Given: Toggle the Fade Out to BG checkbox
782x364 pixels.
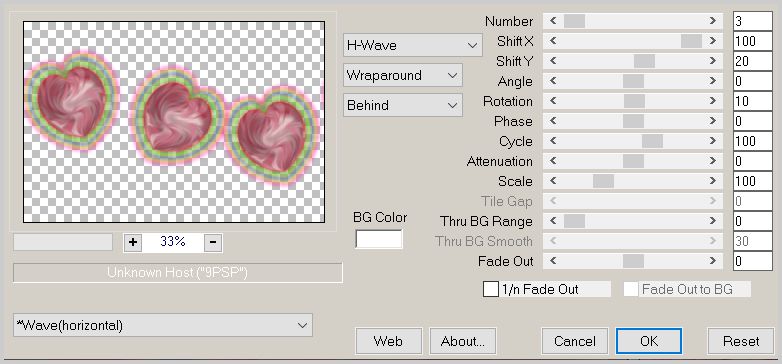Looking at the screenshot, I should pos(631,289).
